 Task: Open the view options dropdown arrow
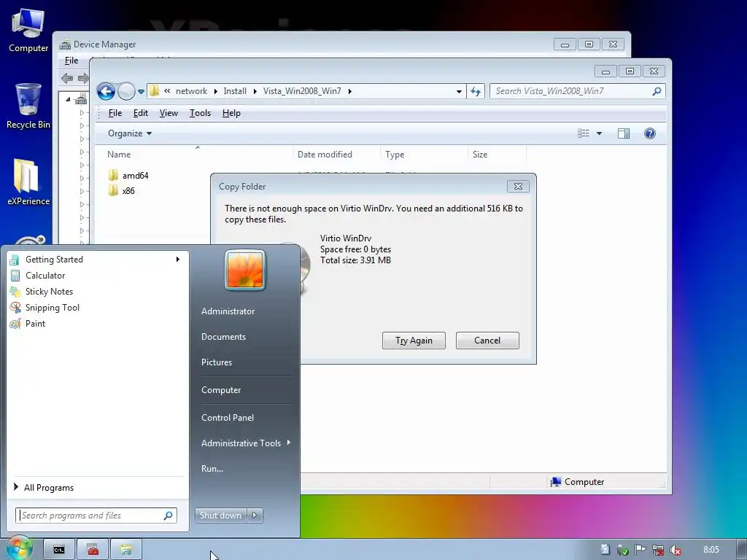(600, 133)
